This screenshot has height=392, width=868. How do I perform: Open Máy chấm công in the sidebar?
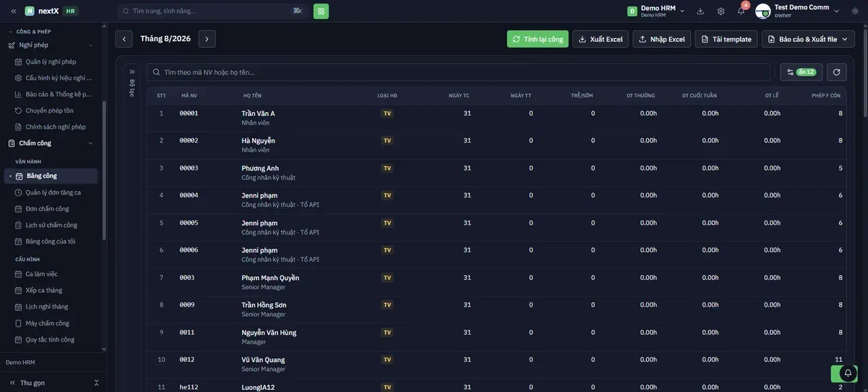pos(47,324)
